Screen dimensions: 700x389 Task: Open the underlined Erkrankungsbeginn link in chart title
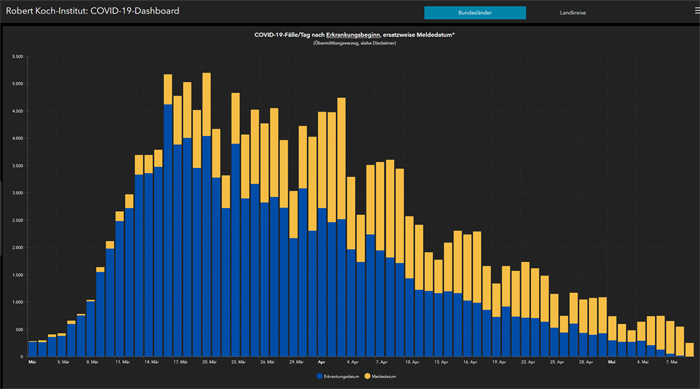353,35
